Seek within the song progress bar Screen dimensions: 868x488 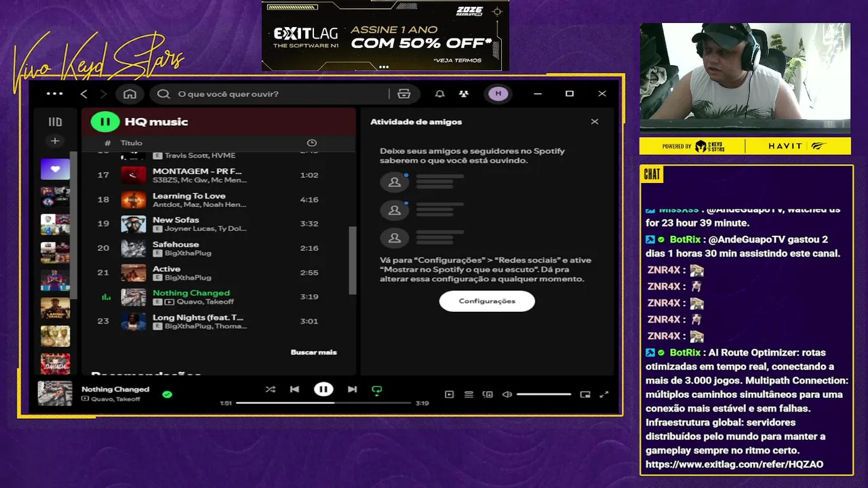pos(324,403)
